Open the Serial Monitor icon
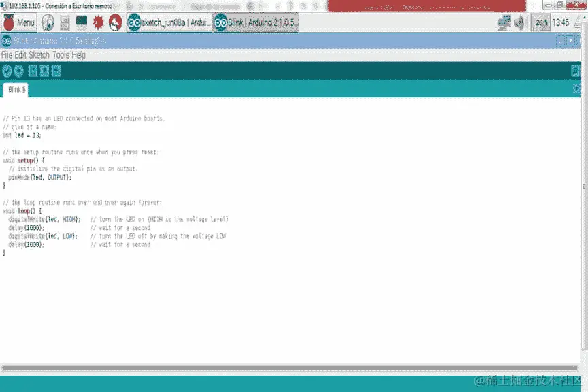588x392 pixels. point(575,71)
